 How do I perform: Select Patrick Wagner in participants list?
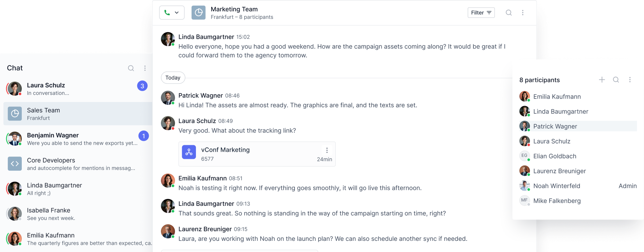tap(555, 126)
